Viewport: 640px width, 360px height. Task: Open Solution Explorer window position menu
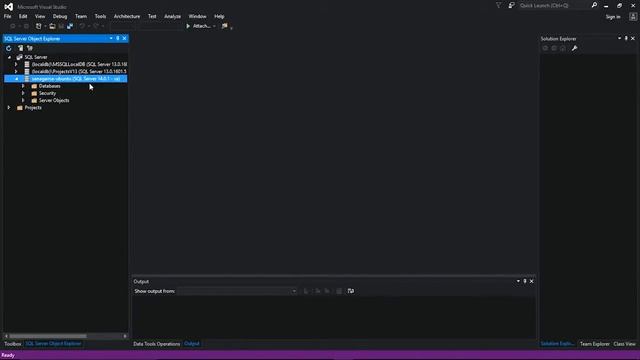point(620,38)
